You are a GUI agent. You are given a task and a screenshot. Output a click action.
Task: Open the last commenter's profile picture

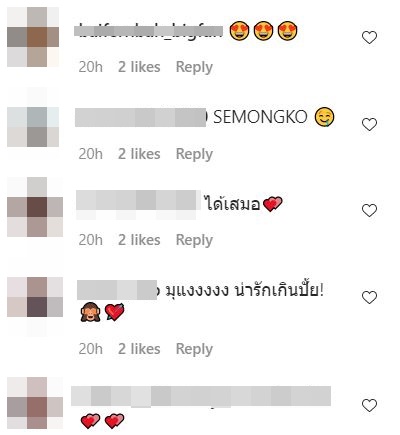tap(35, 403)
